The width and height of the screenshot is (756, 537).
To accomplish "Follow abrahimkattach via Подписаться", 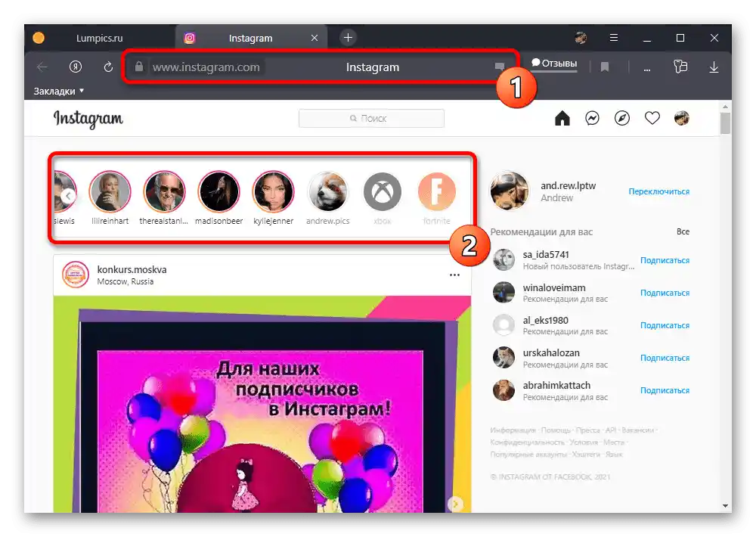I will pos(665,390).
